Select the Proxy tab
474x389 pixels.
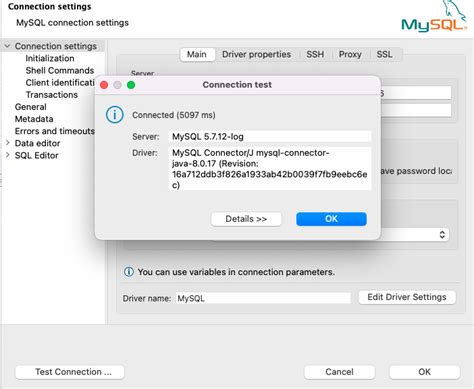point(350,54)
